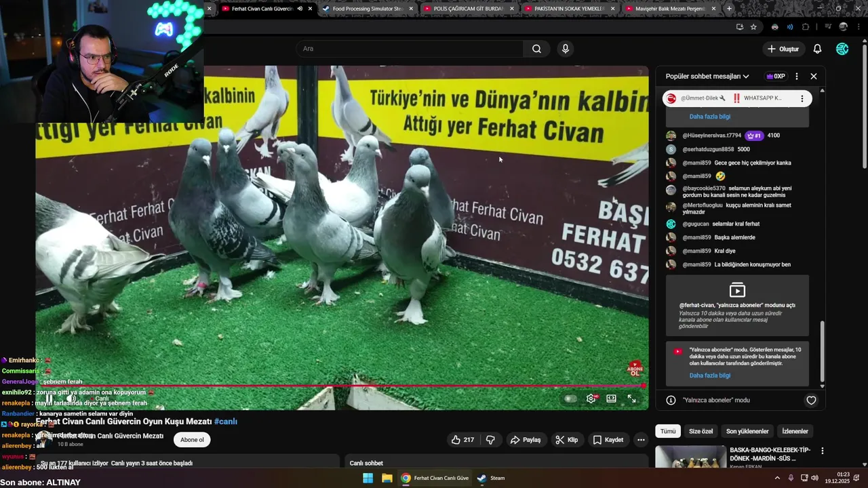This screenshot has height=488, width=868.
Task: Open the Chrome extensions puzzle icon
Action: coord(806,27)
